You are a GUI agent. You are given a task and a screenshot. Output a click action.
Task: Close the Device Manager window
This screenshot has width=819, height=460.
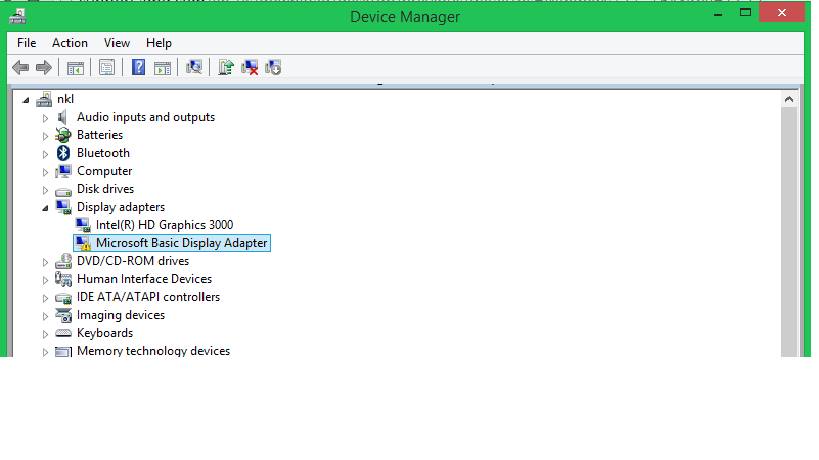pos(782,13)
